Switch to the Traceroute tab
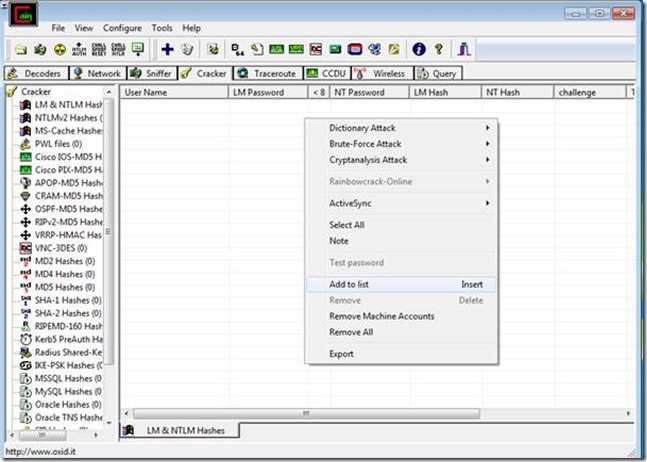Image resolution: width=647 pixels, height=462 pixels. click(268, 73)
